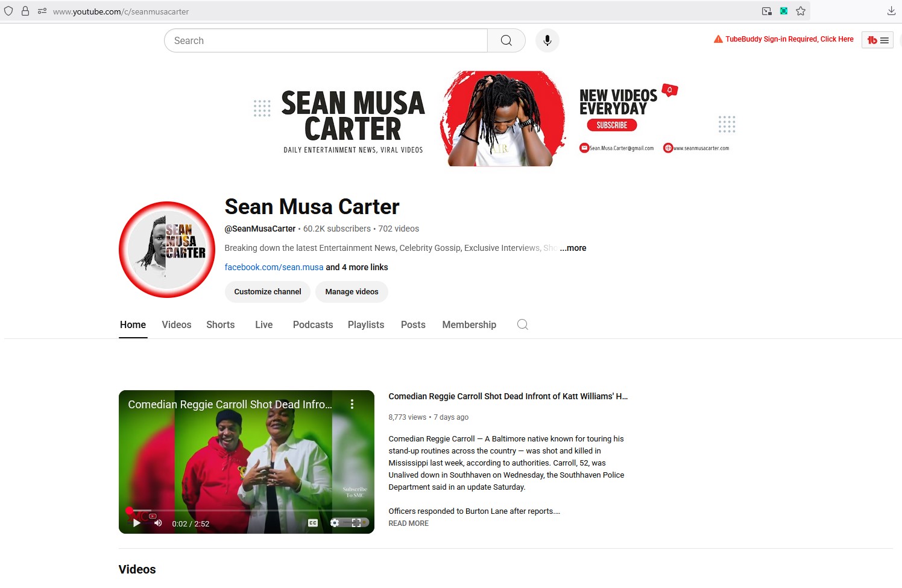
Task: Open the Comedian Reggie Carroll video title link
Action: tap(508, 396)
